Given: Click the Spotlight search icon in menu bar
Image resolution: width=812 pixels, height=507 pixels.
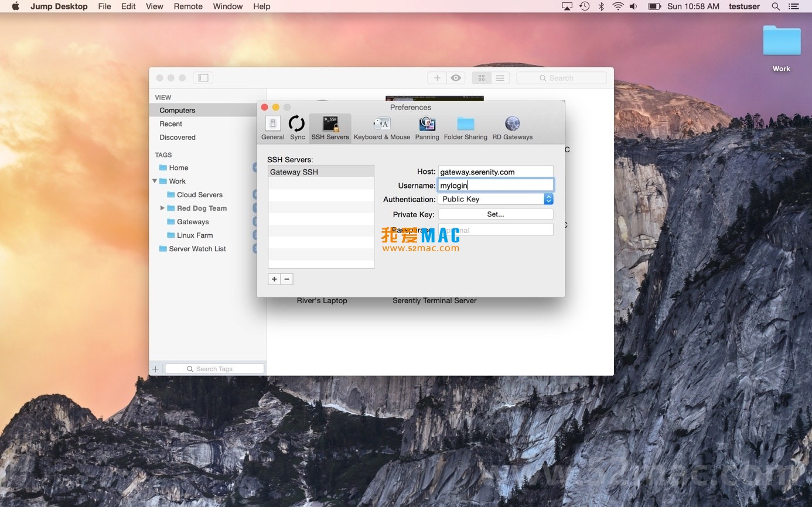Looking at the screenshot, I should tap(776, 6).
